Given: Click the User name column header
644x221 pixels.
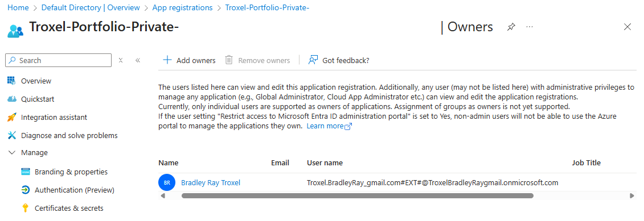Looking at the screenshot, I should (325, 163).
